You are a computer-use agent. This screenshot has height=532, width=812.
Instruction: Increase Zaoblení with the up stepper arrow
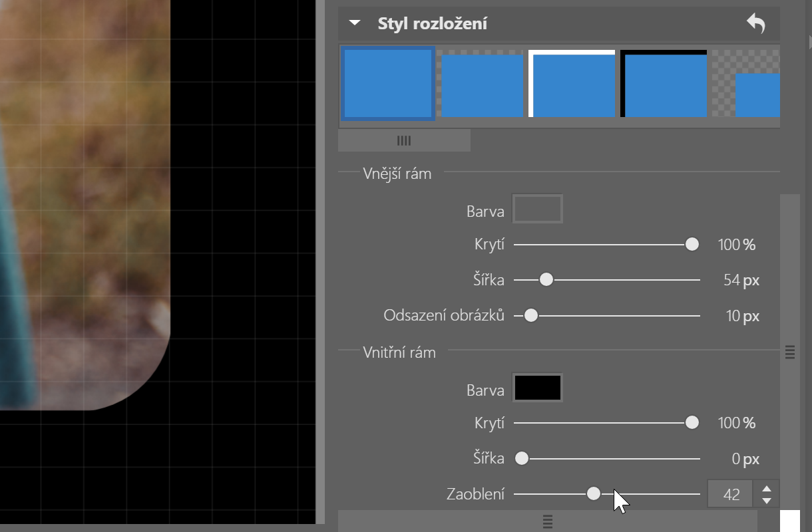point(765,488)
